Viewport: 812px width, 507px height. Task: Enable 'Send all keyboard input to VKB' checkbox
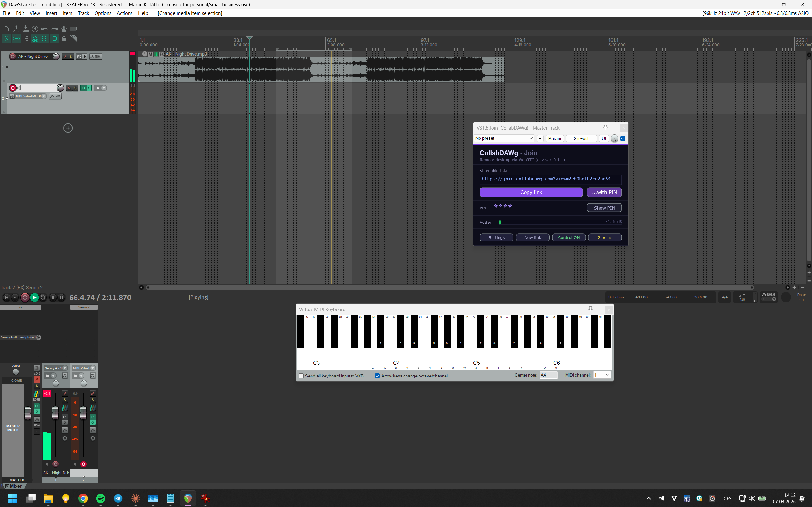(x=301, y=376)
